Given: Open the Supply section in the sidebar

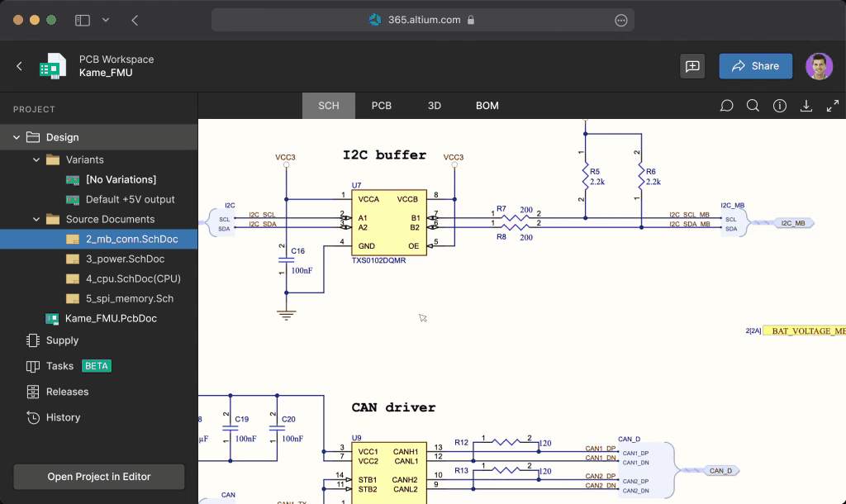Looking at the screenshot, I should coord(60,340).
